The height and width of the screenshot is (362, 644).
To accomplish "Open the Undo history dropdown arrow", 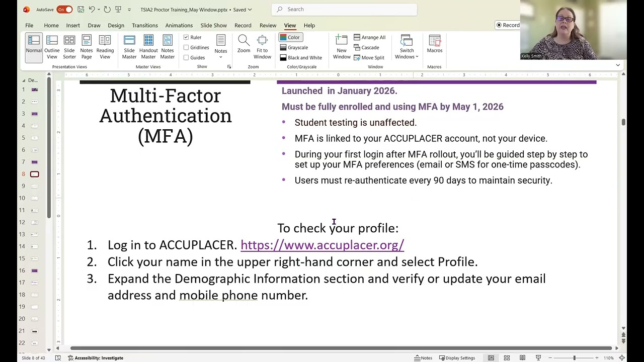I will point(99,9).
